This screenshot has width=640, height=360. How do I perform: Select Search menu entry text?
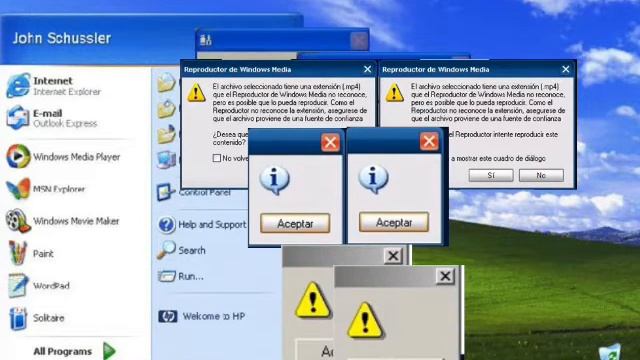192,251
